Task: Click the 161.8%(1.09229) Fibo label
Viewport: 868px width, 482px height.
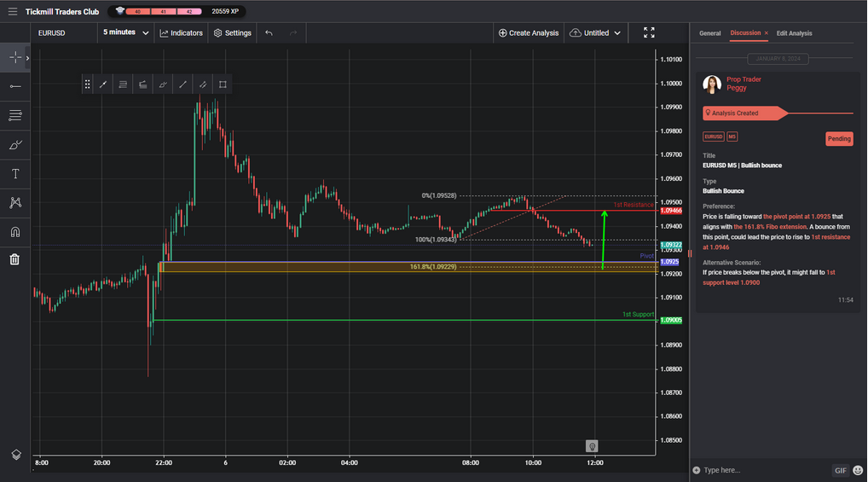Action: [x=433, y=267]
